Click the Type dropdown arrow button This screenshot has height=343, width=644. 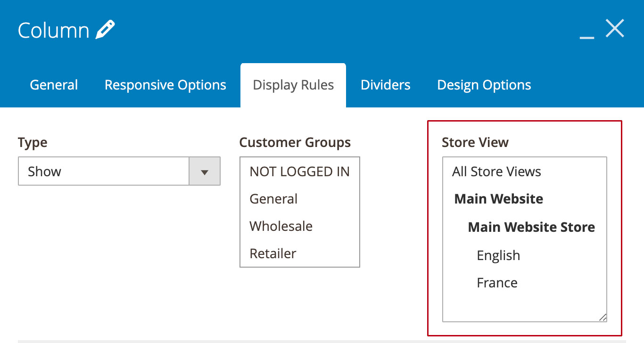click(205, 171)
